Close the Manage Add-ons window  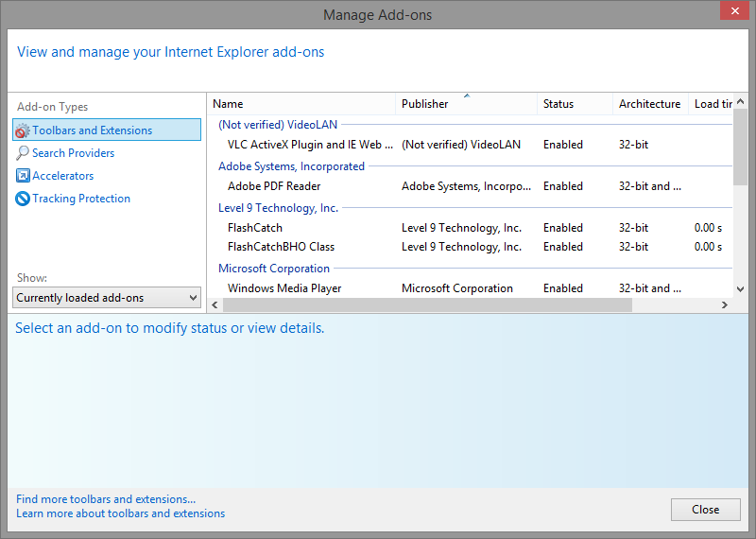tap(734, 10)
